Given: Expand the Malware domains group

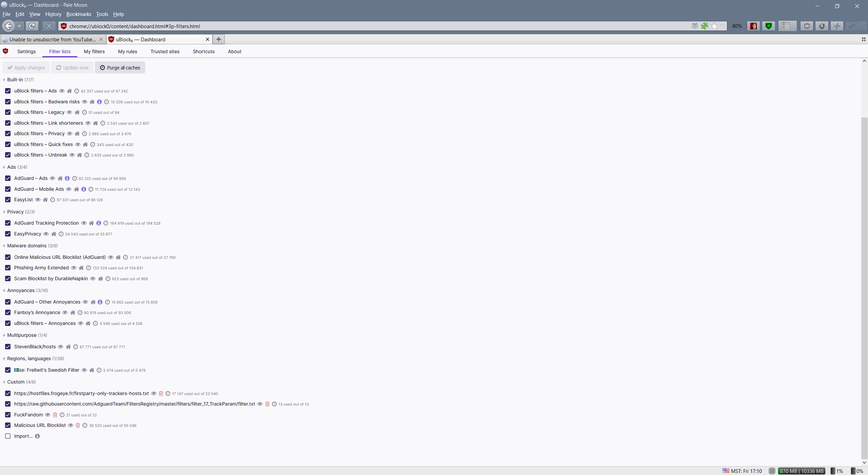Looking at the screenshot, I should click(4, 246).
